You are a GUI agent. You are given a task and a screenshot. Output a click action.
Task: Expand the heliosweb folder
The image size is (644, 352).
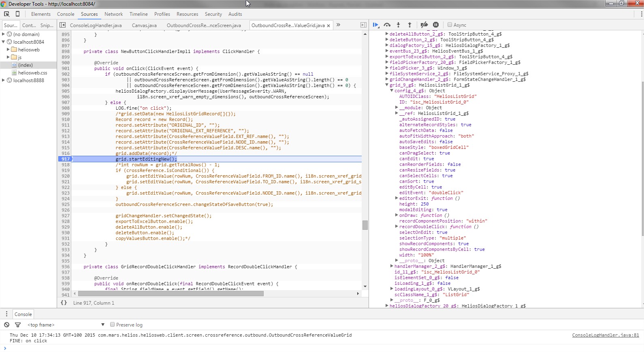8,50
